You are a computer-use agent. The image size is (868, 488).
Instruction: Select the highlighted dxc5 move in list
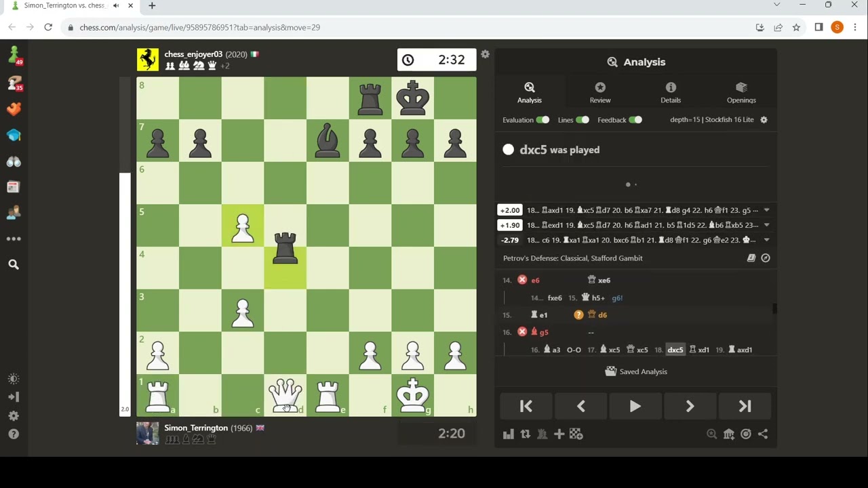675,350
